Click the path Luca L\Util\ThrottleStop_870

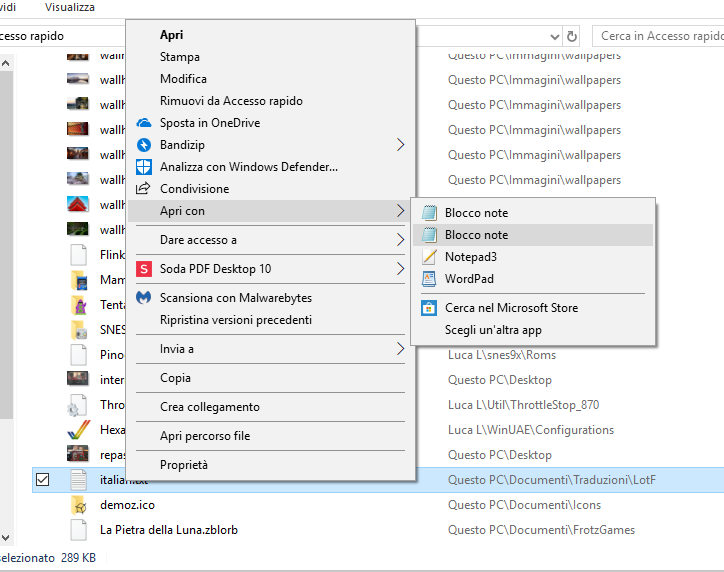(524, 405)
